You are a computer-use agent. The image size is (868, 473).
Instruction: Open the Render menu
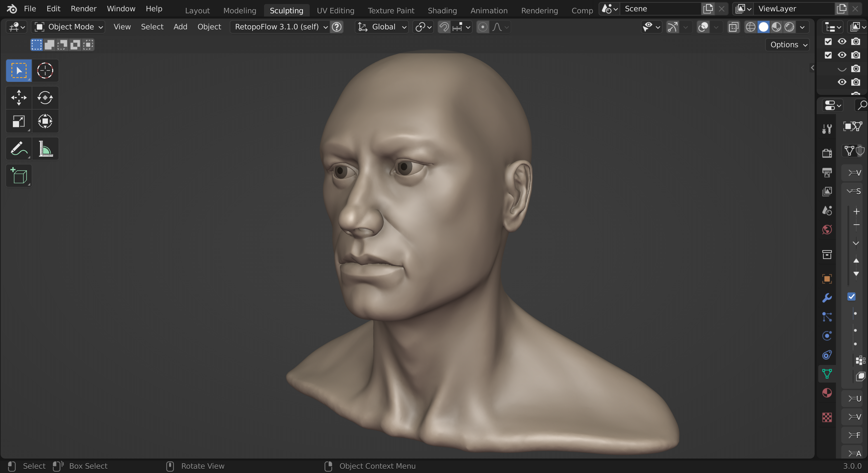[x=84, y=9]
